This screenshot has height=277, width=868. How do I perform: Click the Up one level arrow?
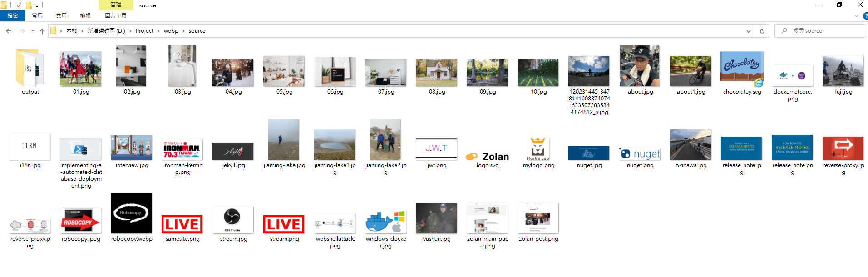click(x=42, y=31)
